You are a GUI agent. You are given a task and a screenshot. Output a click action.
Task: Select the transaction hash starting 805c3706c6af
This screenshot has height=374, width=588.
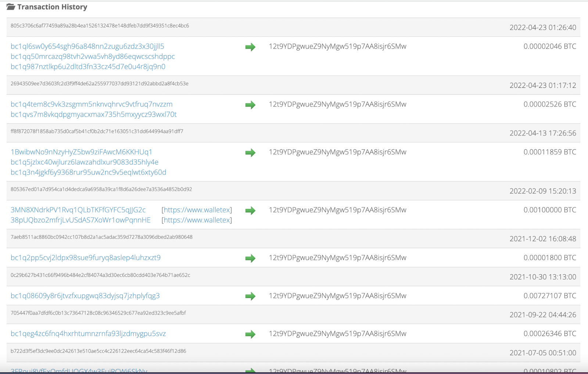[x=100, y=26]
